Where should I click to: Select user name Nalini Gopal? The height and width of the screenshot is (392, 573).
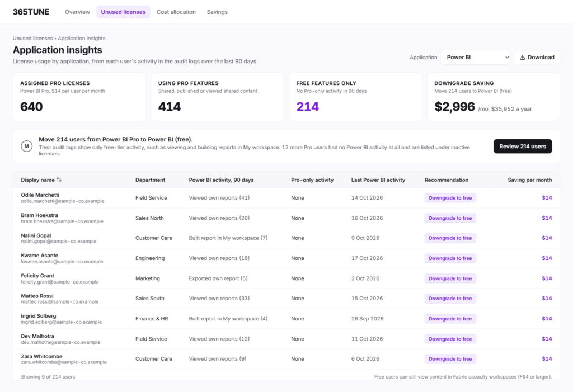[x=36, y=235]
